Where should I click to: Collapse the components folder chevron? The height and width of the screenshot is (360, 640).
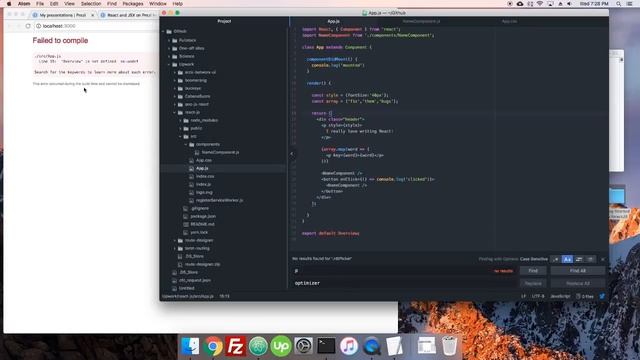pos(187,144)
